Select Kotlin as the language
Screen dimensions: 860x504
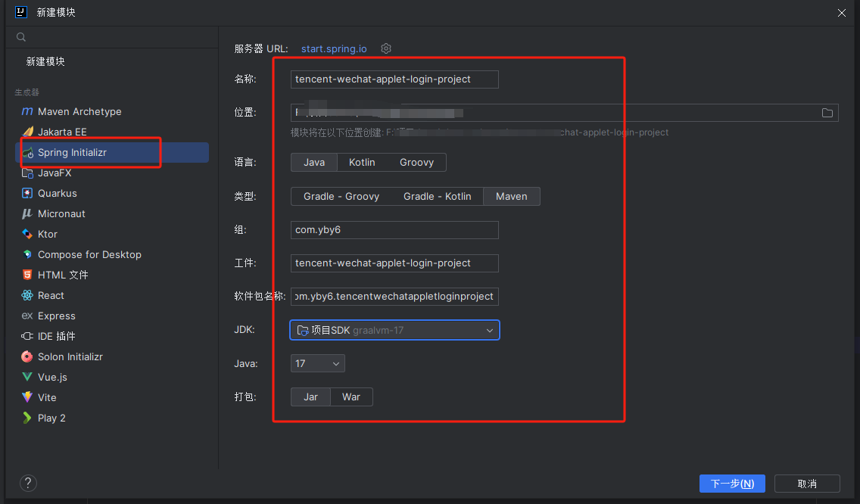tap(362, 162)
